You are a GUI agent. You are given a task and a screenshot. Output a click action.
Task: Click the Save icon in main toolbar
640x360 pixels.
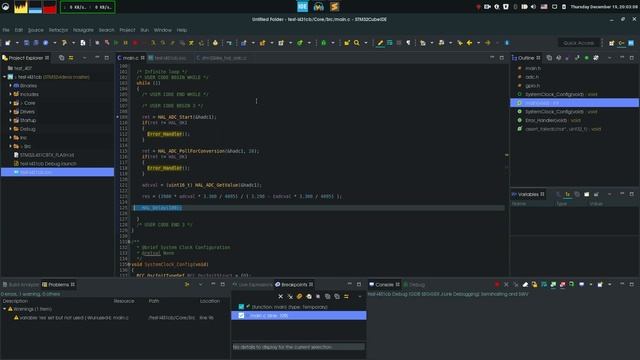27,43
